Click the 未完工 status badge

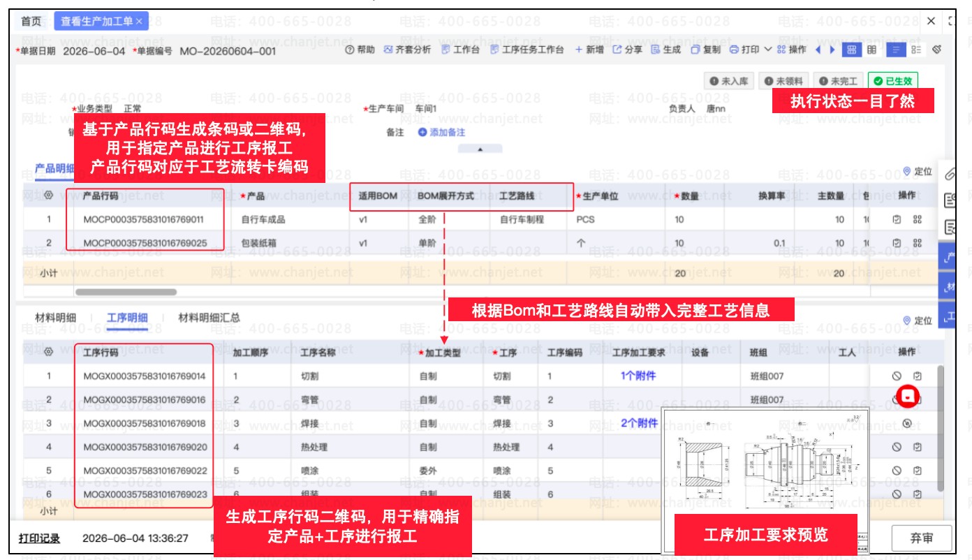coord(838,82)
